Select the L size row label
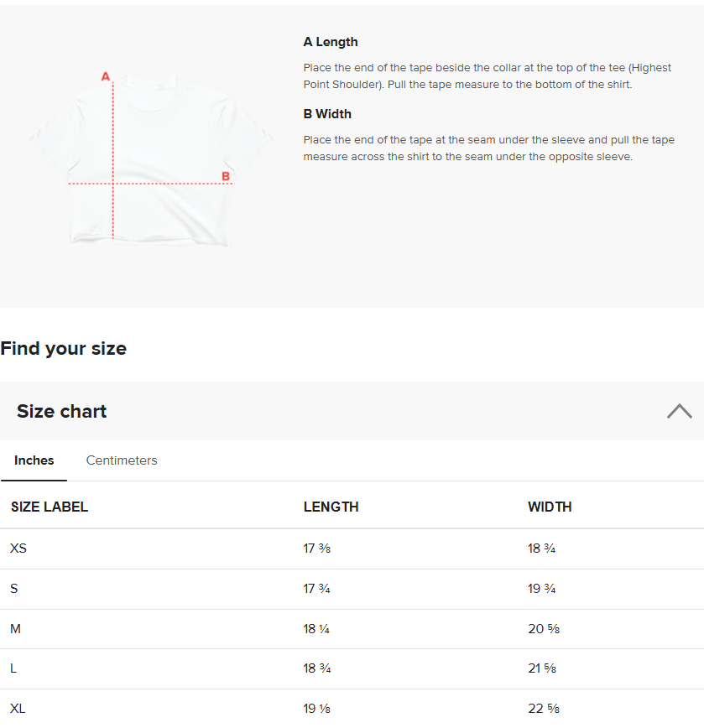 click(x=14, y=668)
